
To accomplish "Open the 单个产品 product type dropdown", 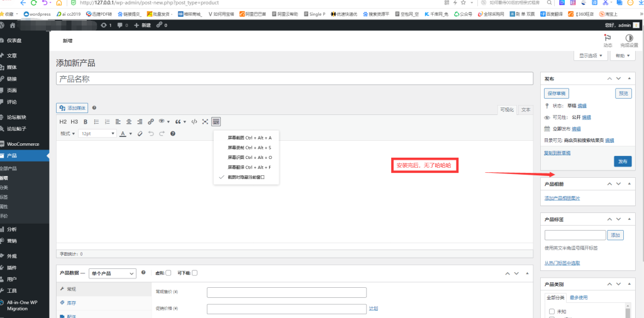I will (x=113, y=273).
